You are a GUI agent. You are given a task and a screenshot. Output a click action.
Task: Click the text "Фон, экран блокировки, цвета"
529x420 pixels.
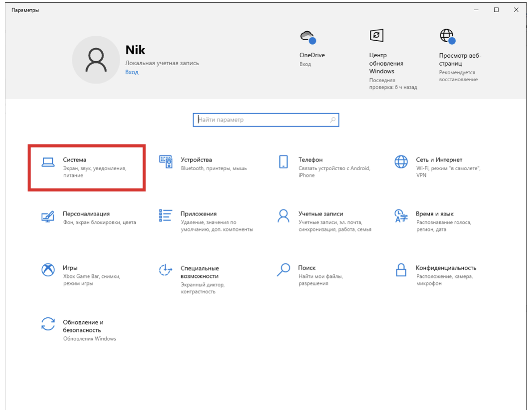coord(100,222)
